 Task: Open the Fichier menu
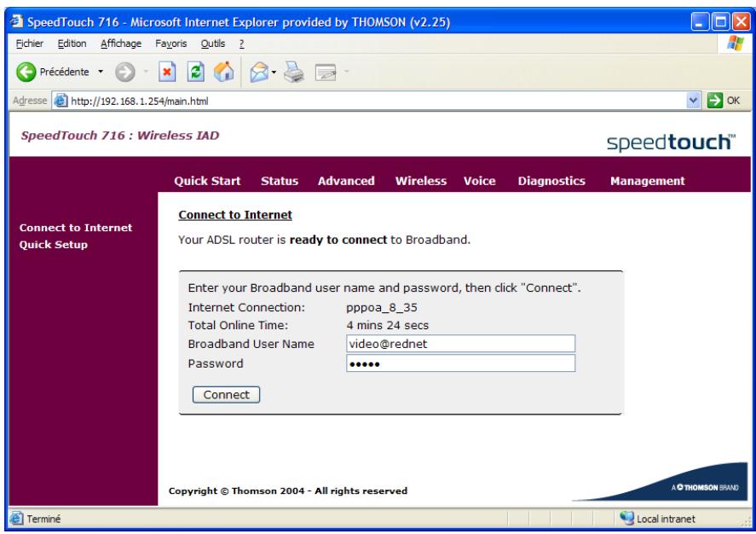point(30,44)
